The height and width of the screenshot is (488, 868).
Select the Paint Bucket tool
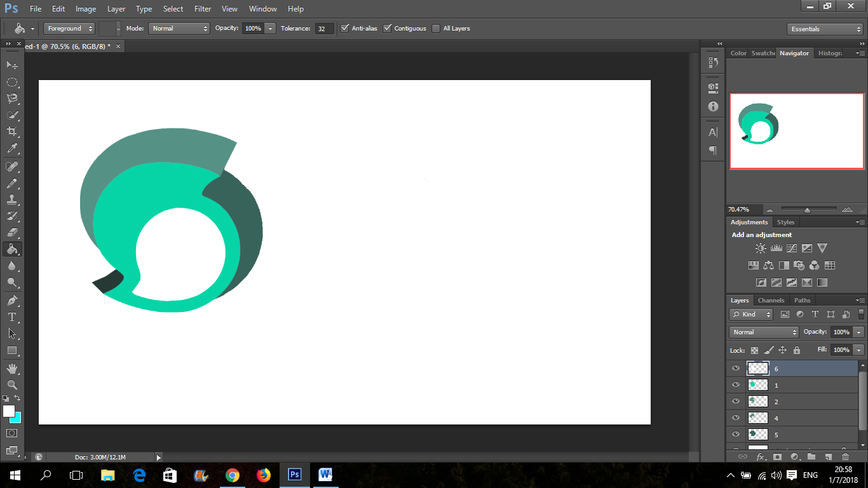click(x=12, y=249)
